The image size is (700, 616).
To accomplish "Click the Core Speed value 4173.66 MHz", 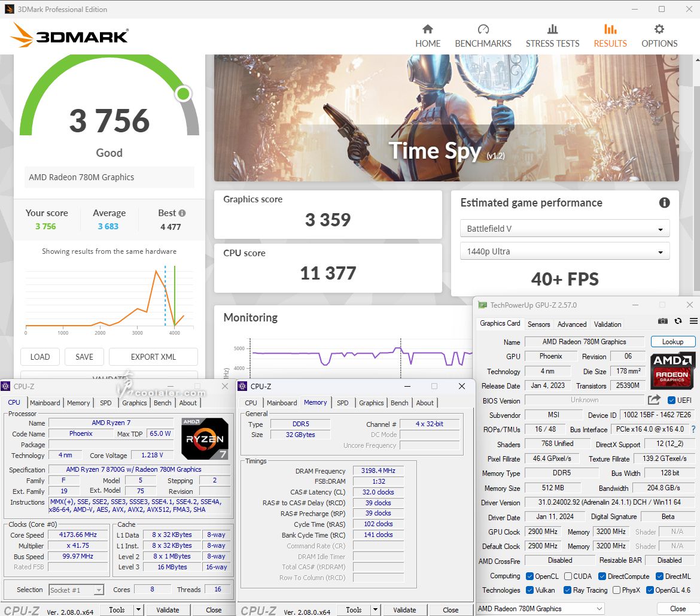I will pos(78,535).
